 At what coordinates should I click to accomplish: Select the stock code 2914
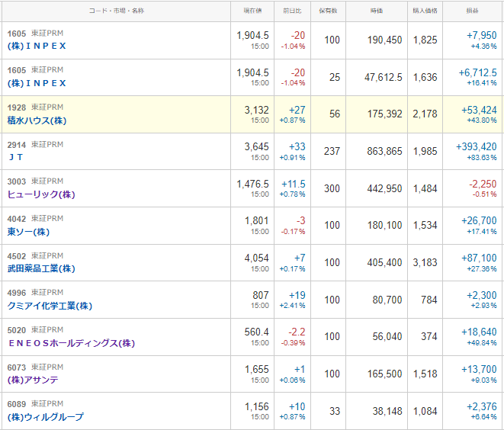pyautogui.click(x=16, y=145)
